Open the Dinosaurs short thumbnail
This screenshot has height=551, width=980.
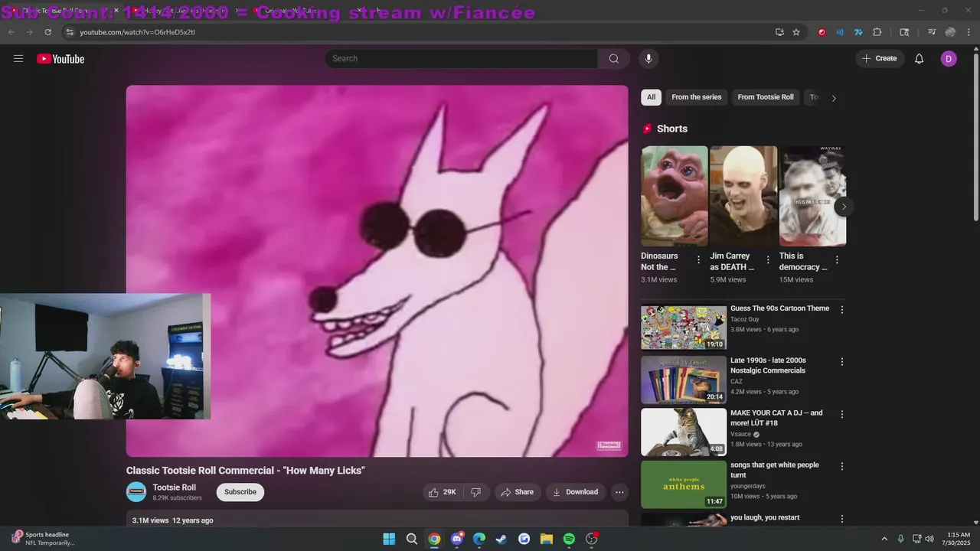tap(675, 196)
